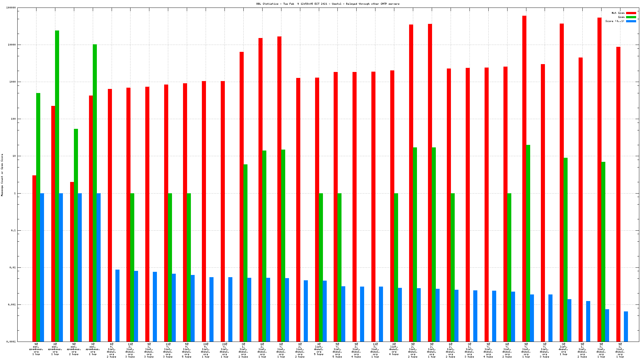Screen dimensions: 644x362
Task: Select the 'Not Spam' legend label
Action: click(618, 13)
